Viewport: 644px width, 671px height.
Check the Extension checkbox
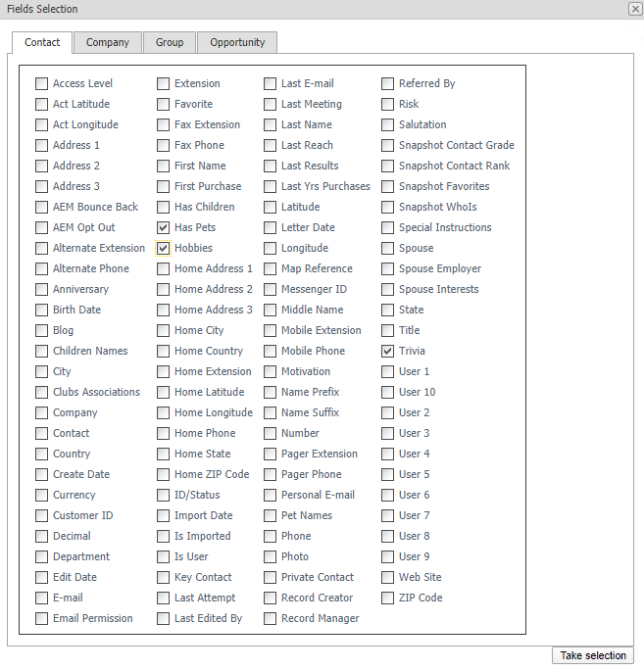(163, 83)
